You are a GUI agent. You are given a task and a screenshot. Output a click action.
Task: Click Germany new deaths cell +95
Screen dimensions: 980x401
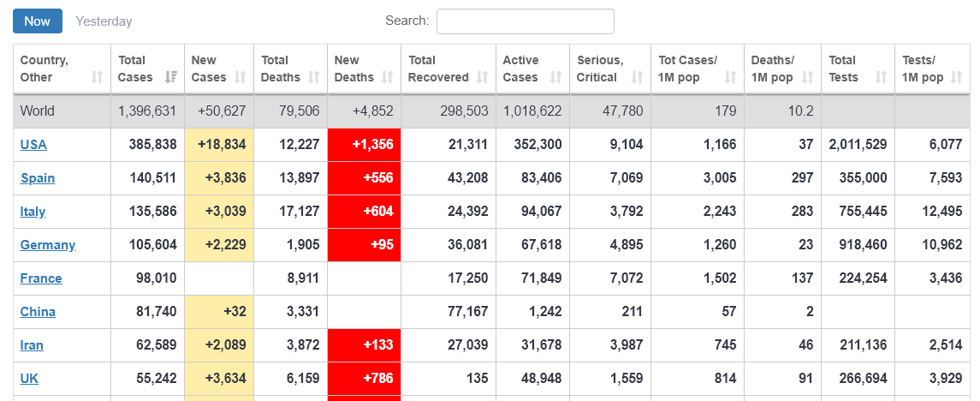coord(365,245)
